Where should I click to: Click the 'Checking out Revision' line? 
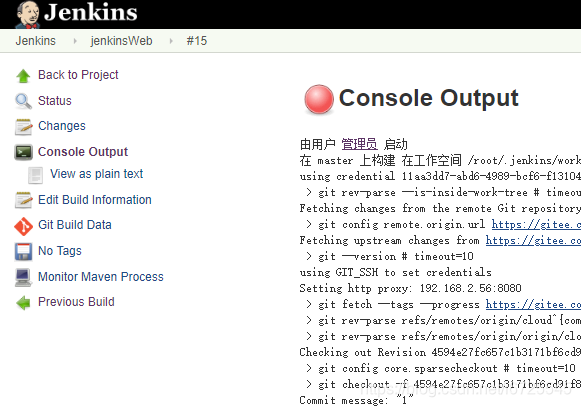(x=440, y=353)
